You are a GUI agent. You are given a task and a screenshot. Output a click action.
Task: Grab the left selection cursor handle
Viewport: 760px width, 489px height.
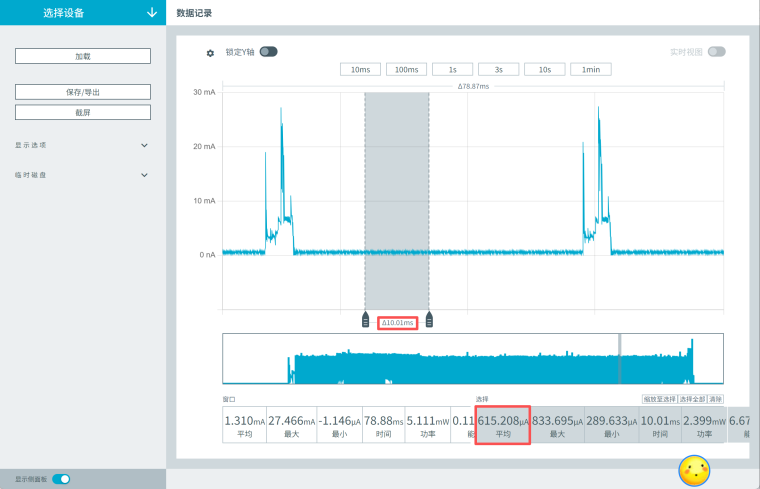(x=365, y=320)
